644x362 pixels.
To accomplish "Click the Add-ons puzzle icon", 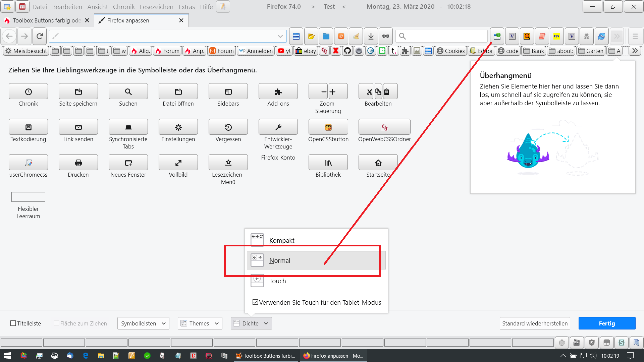I will pyautogui.click(x=278, y=92).
